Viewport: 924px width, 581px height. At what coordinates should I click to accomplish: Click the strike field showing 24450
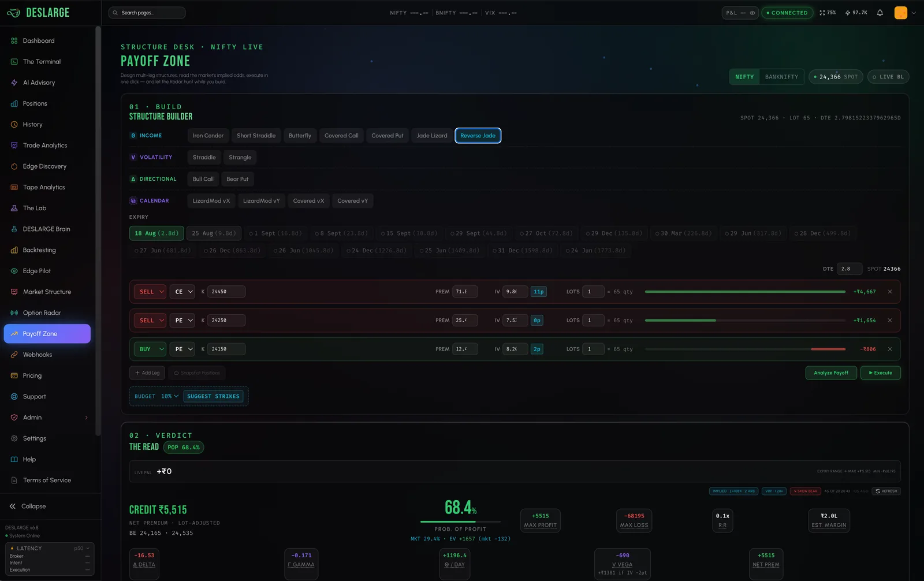226,292
